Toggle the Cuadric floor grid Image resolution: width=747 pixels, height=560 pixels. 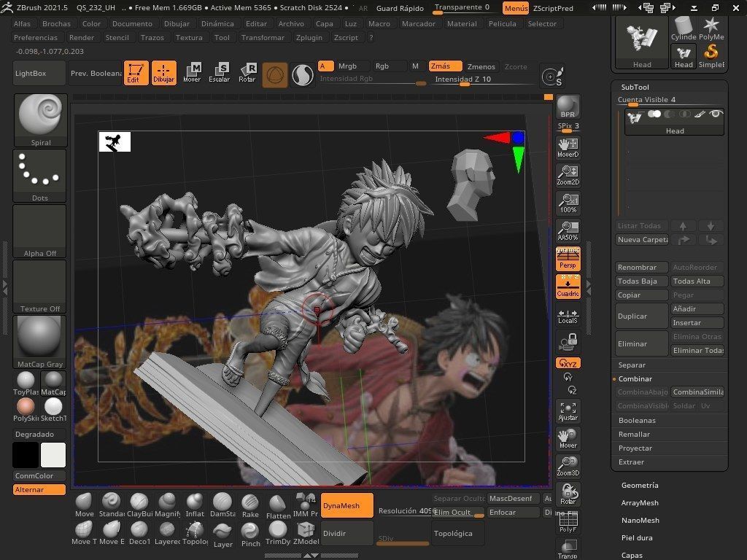point(568,287)
